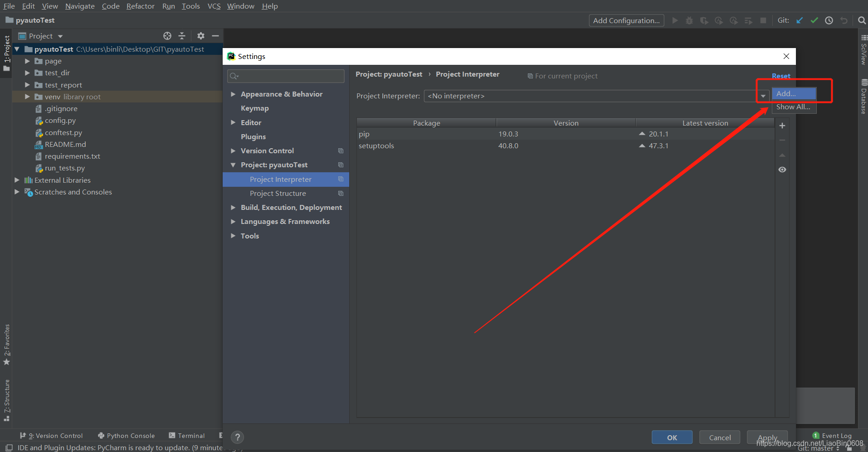The height and width of the screenshot is (452, 868).
Task: Open the File menu
Action: pyautogui.click(x=9, y=6)
